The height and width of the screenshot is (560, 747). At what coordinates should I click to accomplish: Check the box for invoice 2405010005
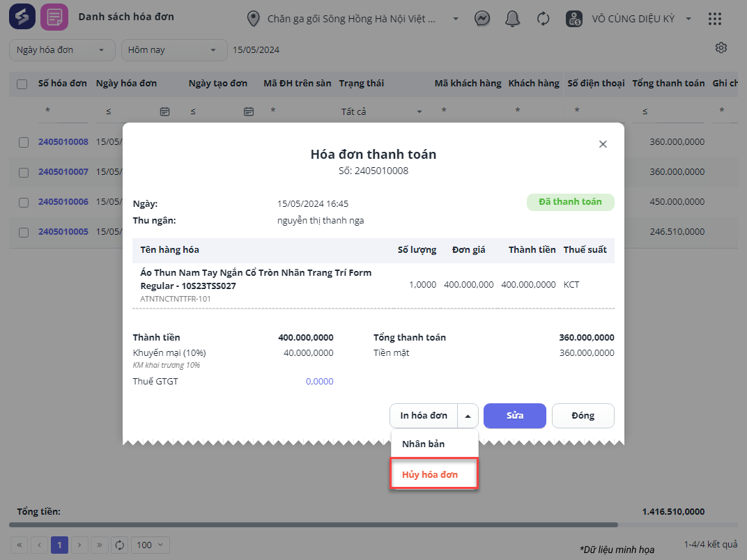point(24,233)
